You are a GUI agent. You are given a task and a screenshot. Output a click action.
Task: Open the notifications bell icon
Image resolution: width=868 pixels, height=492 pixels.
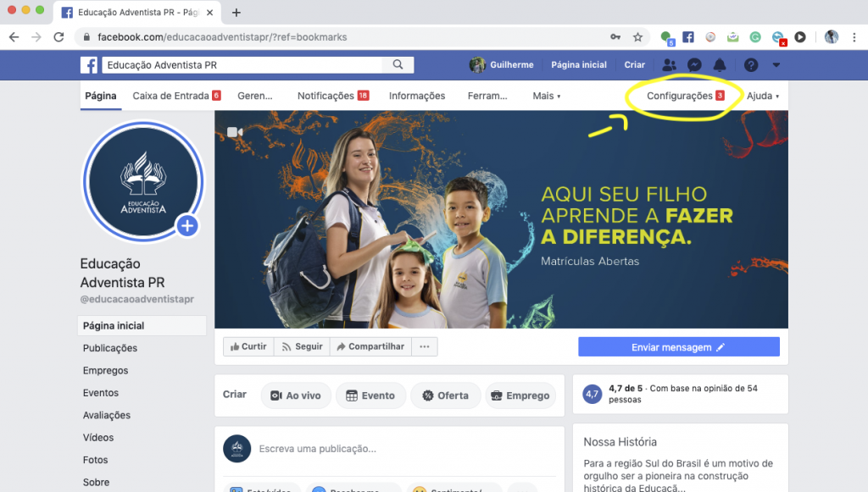pos(720,65)
